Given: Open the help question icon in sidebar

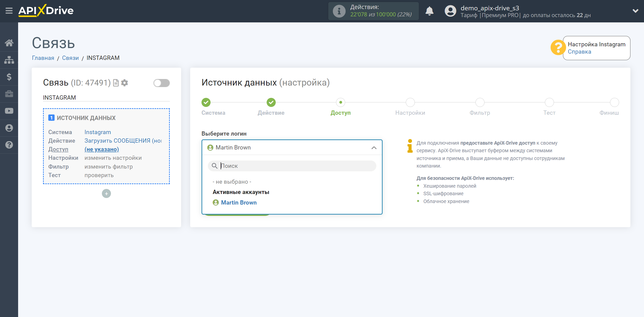Looking at the screenshot, I should click(9, 145).
